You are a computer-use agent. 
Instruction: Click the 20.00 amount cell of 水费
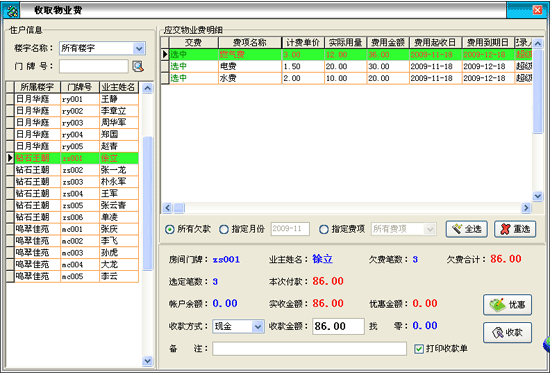click(x=388, y=78)
